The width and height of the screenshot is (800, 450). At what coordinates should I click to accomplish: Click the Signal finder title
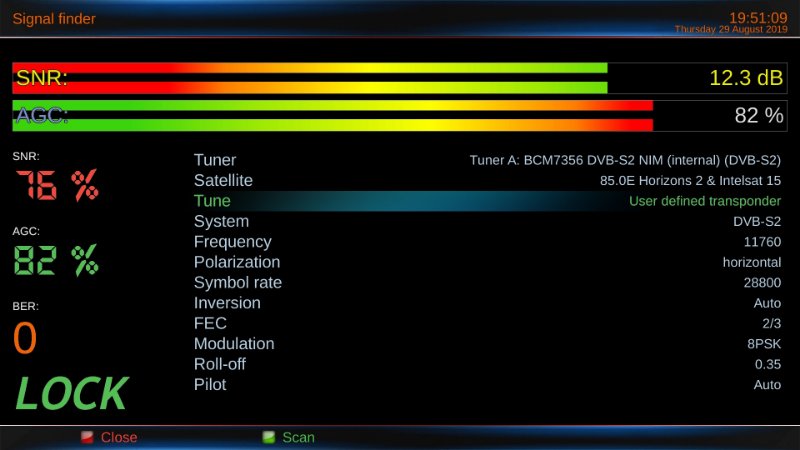pos(54,19)
